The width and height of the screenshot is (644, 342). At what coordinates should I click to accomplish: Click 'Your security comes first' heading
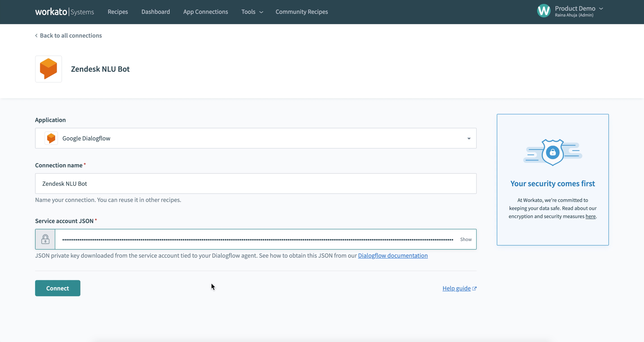tap(552, 183)
